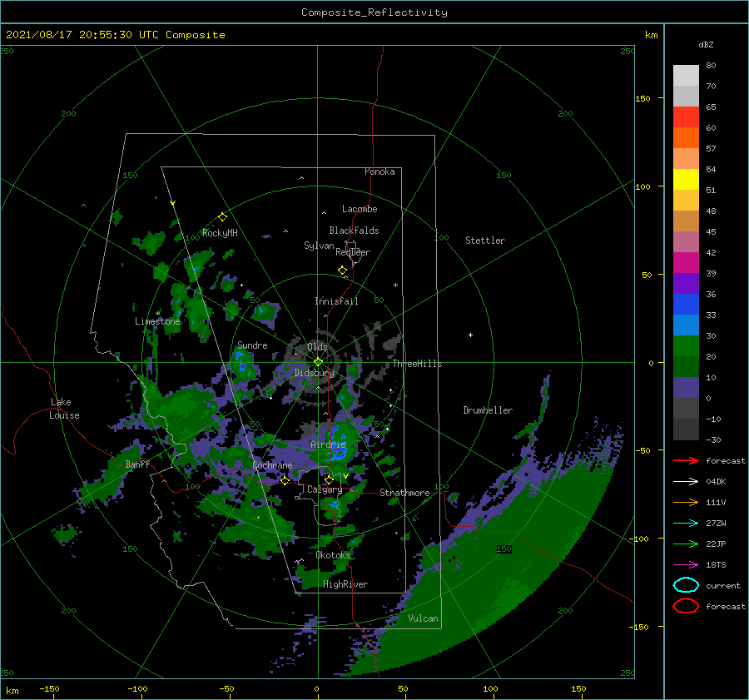Click the white 04DK arrow icon

point(686,481)
